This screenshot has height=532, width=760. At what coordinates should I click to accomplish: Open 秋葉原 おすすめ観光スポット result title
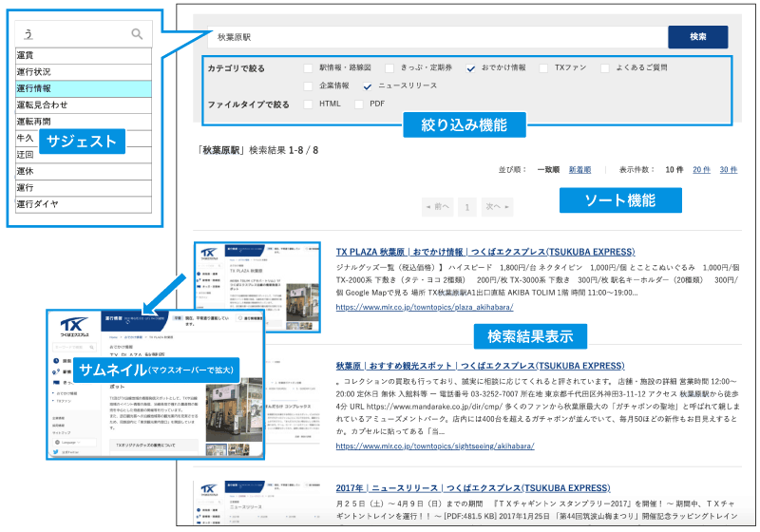(480, 366)
